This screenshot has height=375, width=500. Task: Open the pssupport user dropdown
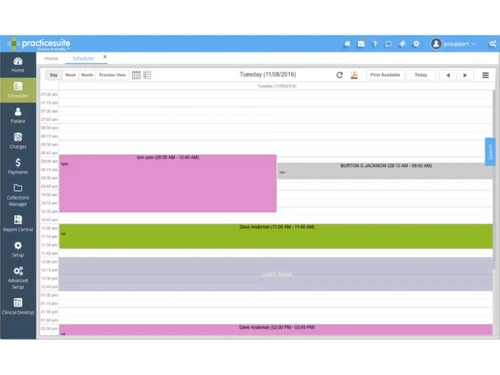pos(453,44)
